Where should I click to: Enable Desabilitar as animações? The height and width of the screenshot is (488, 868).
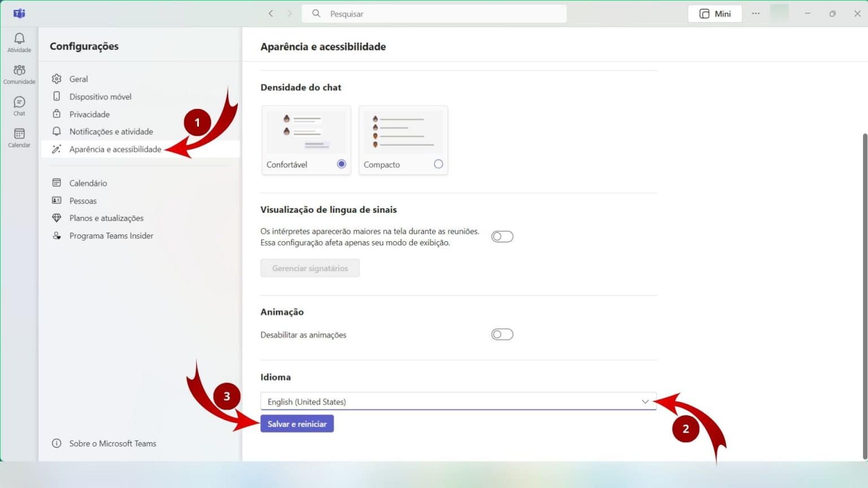pyautogui.click(x=502, y=334)
